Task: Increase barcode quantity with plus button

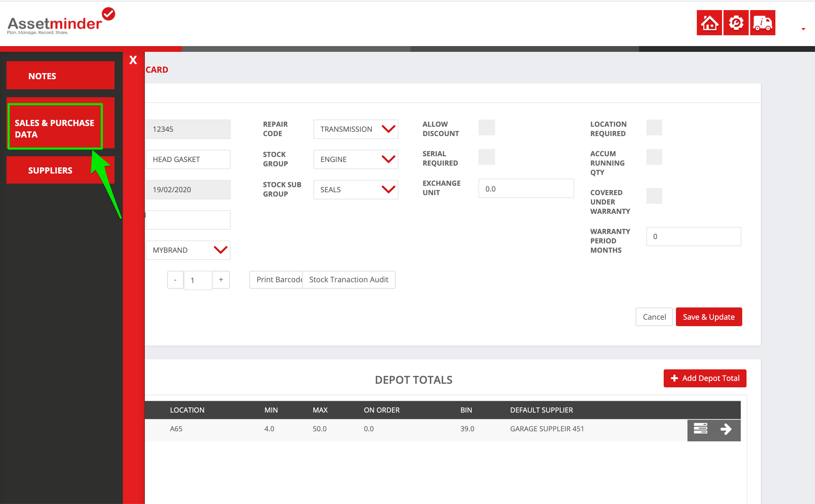Action: click(221, 280)
